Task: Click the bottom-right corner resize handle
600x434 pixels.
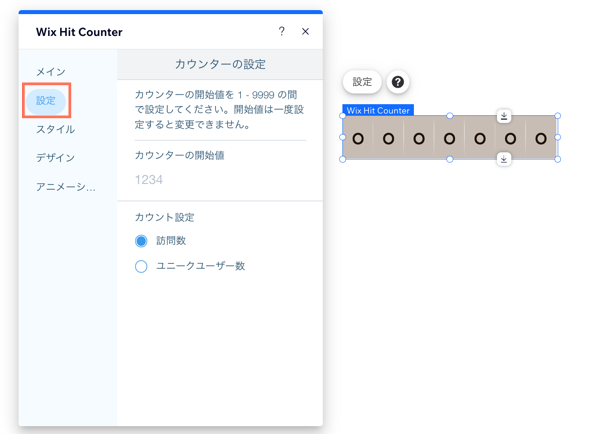Action: 558,159
